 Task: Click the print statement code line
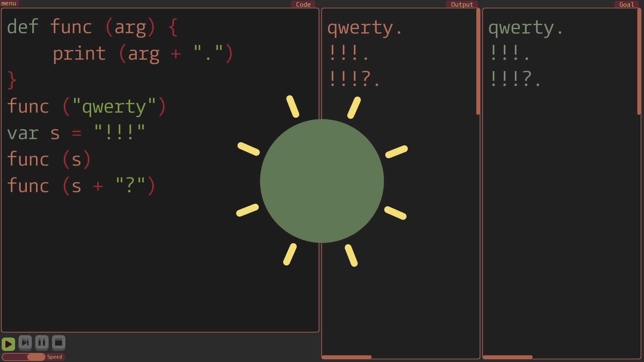pyautogui.click(x=143, y=54)
